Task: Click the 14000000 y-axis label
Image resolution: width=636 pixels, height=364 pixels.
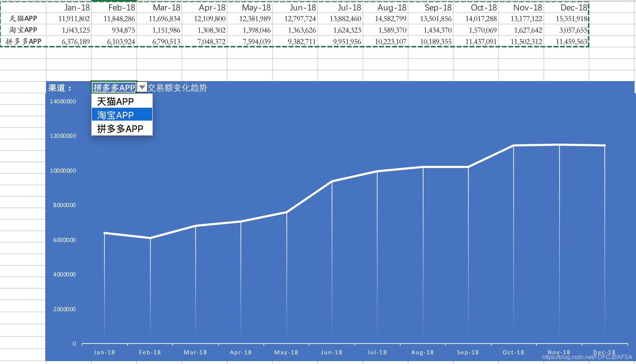Action: click(63, 101)
